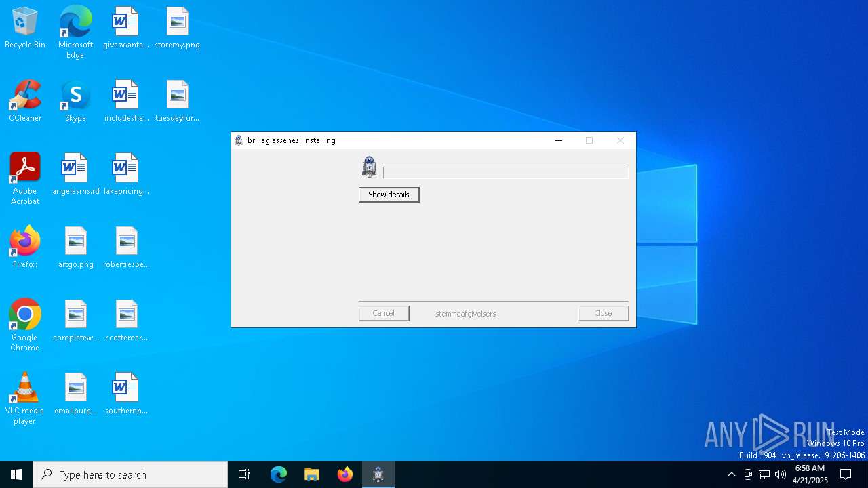868x488 pixels.
Task: Select Adobe Acrobat desktop shortcut
Action: pos(25,179)
